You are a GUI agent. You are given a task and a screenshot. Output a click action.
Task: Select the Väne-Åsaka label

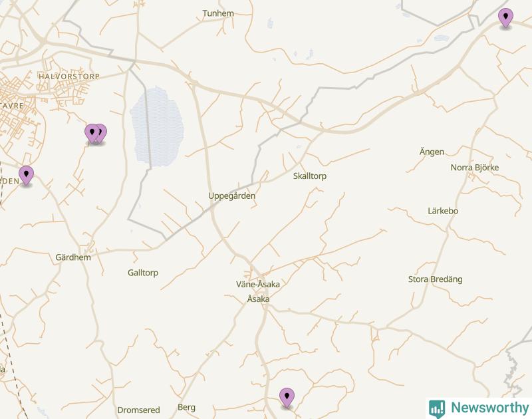258,284
